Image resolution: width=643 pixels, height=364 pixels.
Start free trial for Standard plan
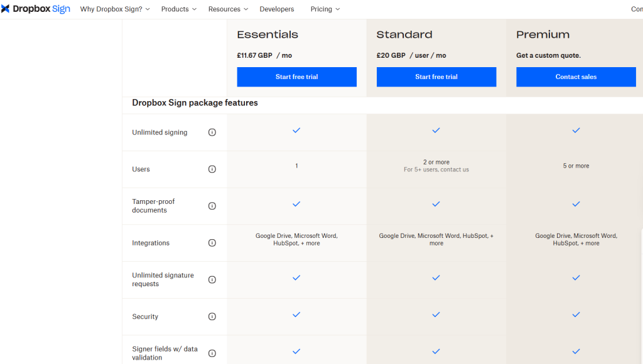[x=436, y=77]
